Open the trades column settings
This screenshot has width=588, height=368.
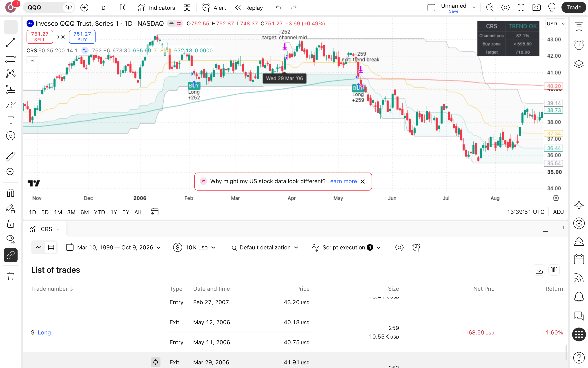pos(554,270)
